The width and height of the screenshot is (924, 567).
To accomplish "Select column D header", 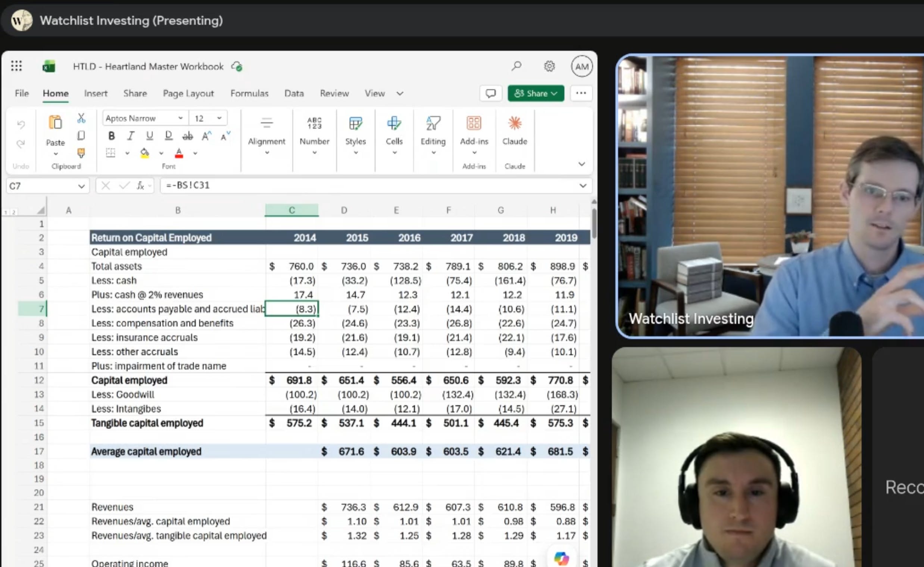I will (x=344, y=211).
